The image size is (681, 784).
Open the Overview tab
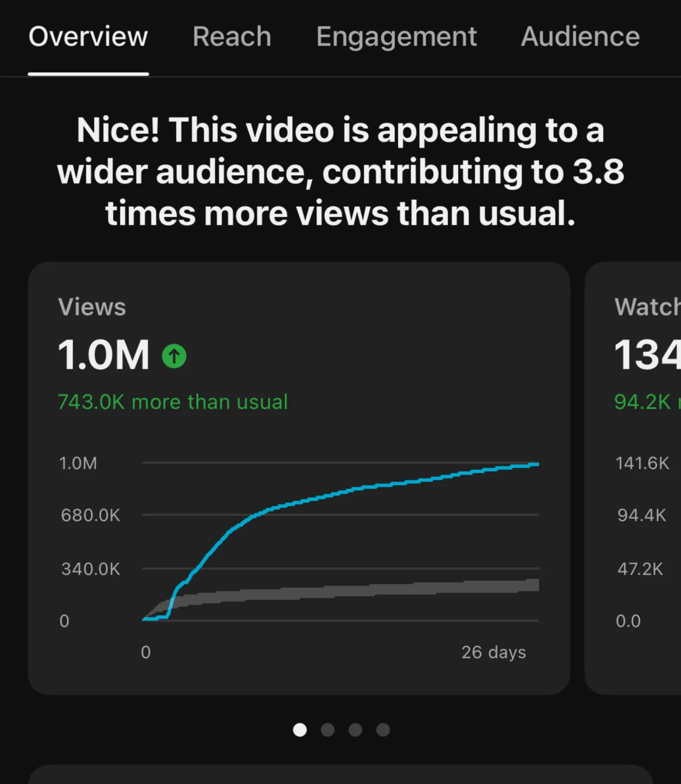pos(88,37)
